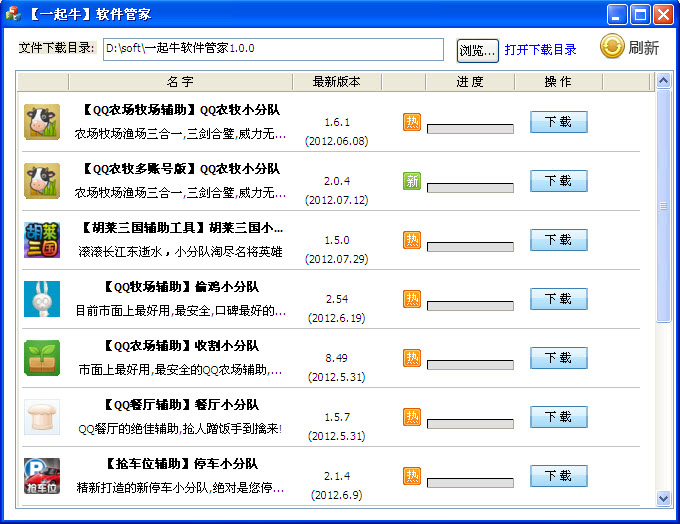Image resolution: width=680 pixels, height=524 pixels.
Task: Click the hot badge in 收割小分队 row
Action: coord(412,358)
